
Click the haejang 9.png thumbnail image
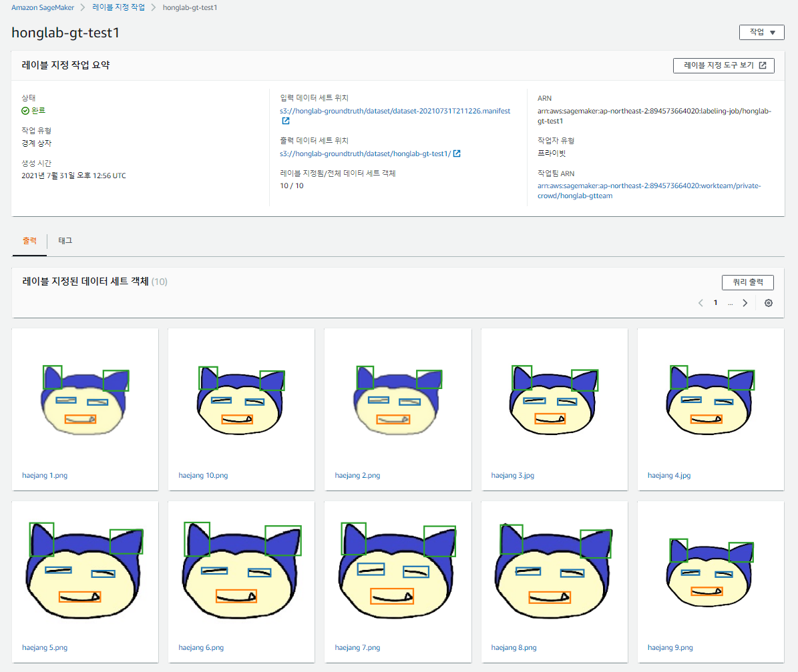[711, 573]
